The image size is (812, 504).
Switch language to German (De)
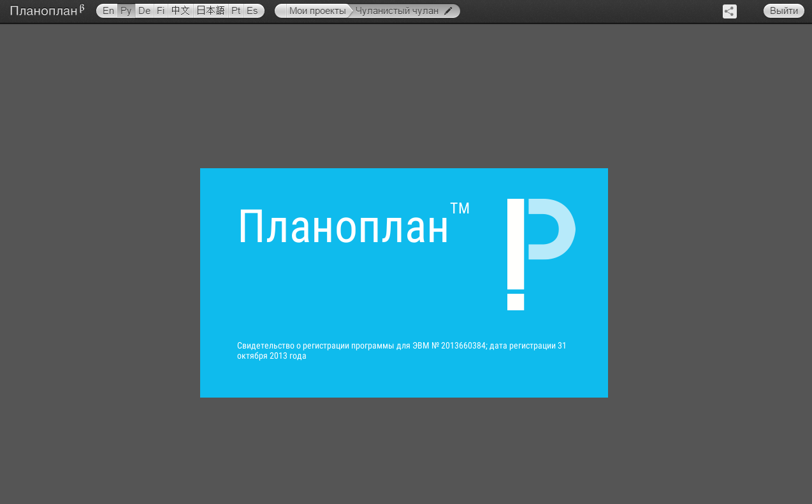[x=145, y=11]
